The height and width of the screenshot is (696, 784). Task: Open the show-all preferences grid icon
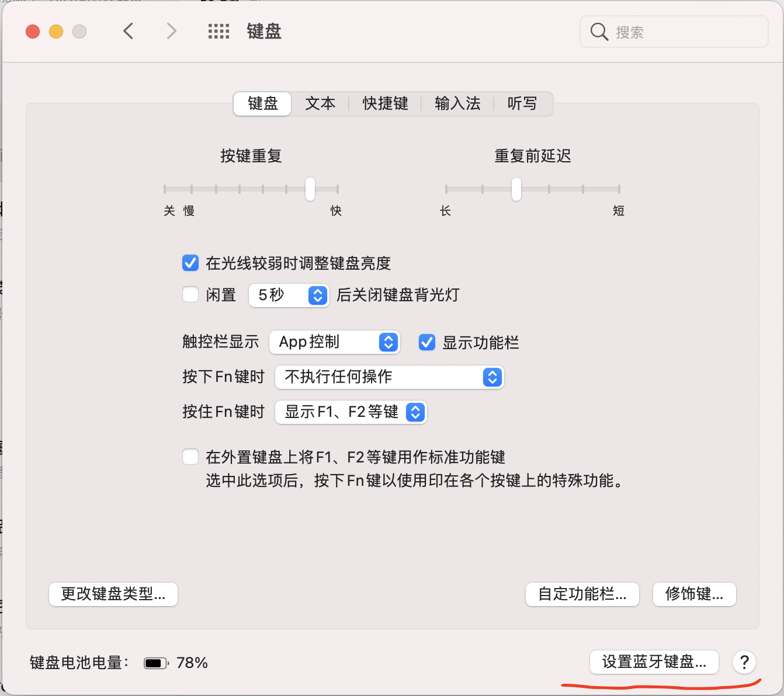click(x=218, y=31)
